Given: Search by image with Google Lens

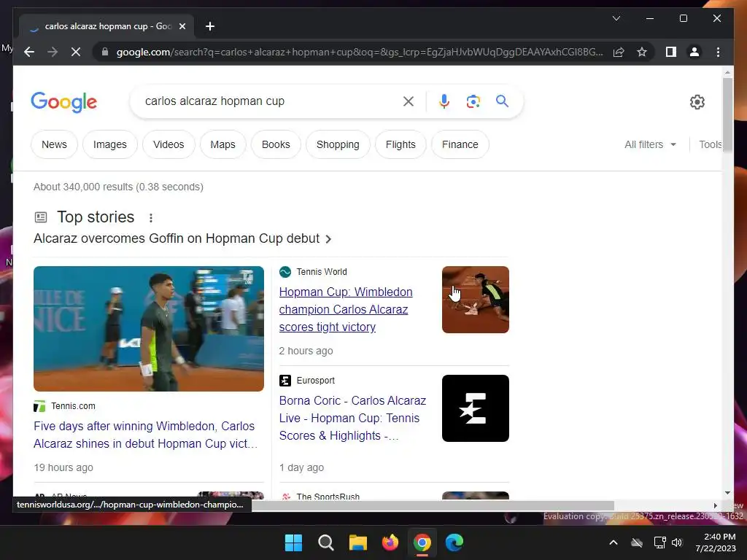Looking at the screenshot, I should point(473,101).
